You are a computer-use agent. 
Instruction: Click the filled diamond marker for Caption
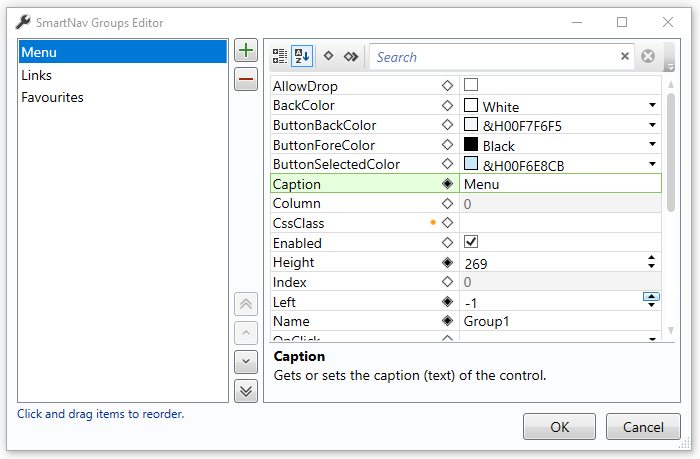tap(447, 184)
